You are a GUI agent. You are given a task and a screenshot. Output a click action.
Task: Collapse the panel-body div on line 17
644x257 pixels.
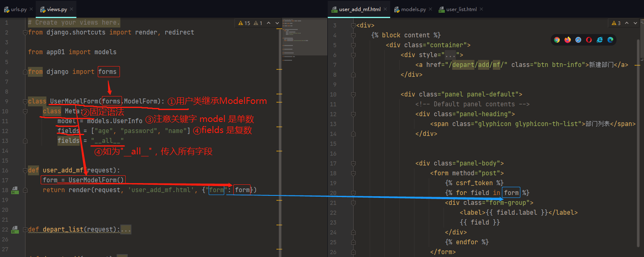(x=353, y=163)
